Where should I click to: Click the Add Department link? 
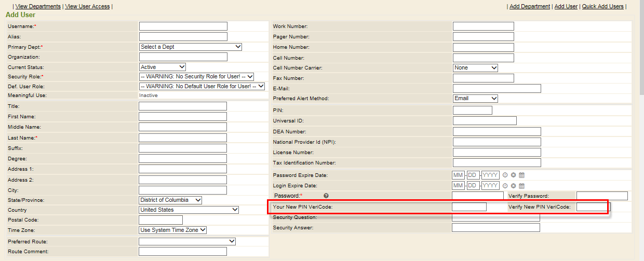click(529, 6)
